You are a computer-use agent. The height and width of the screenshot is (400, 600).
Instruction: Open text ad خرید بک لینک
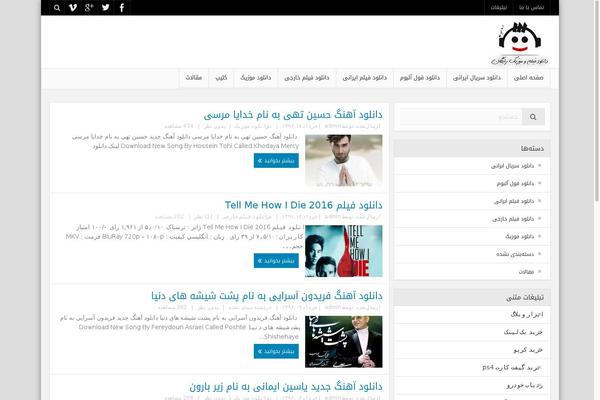[x=523, y=332]
